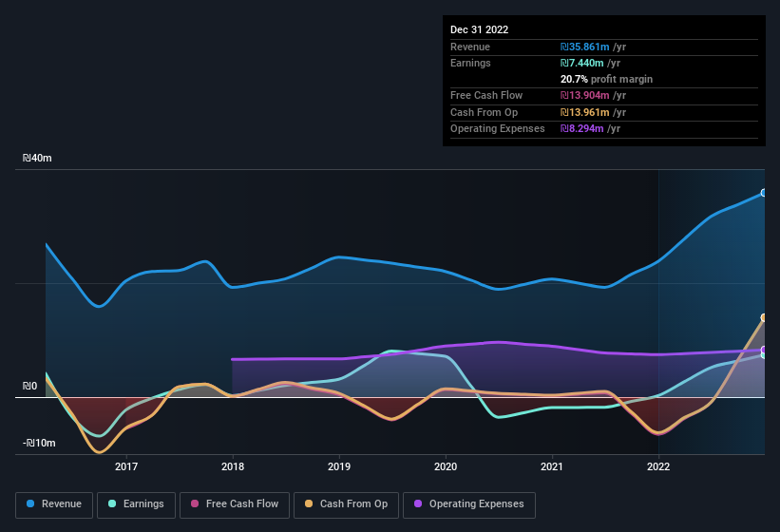Click the Cash From Op label in tooltip

coord(484,112)
